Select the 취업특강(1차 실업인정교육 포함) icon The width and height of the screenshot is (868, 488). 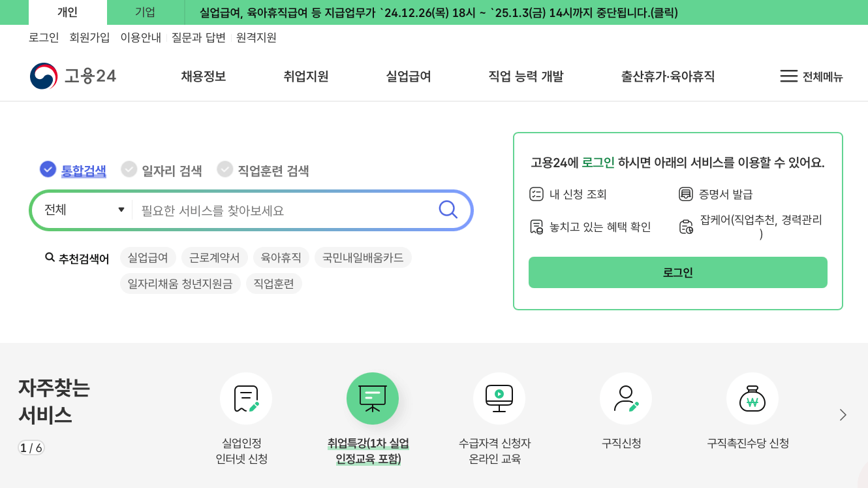click(373, 399)
